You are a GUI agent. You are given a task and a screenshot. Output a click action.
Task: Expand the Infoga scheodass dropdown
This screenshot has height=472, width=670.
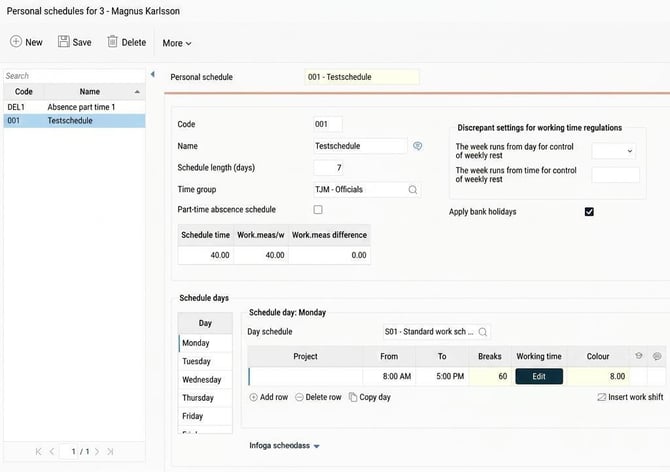click(285, 446)
